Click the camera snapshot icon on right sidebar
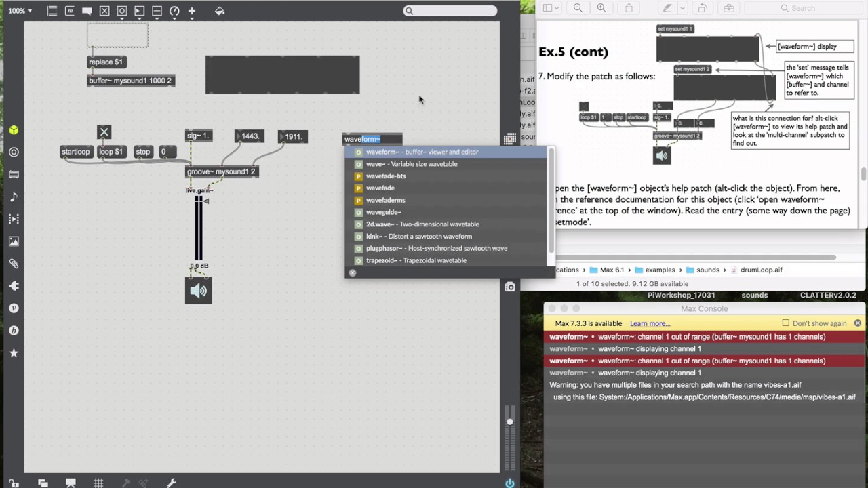Viewport: 868px width, 488px height. click(510, 287)
